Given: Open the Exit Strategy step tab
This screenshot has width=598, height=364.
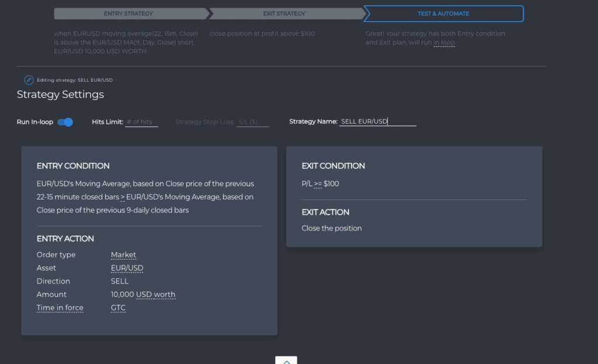Looking at the screenshot, I should click(x=286, y=13).
